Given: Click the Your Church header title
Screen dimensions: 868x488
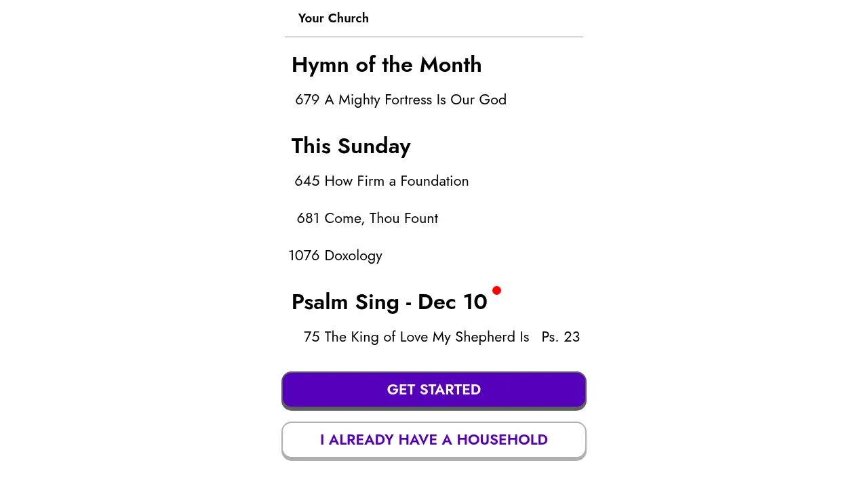Looking at the screenshot, I should point(334,18).
